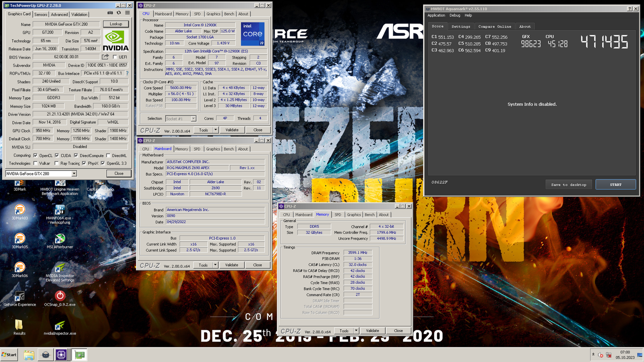Toggle DirectCompute checkbox
Viewport: 644px width, 362px height.
coord(76,156)
